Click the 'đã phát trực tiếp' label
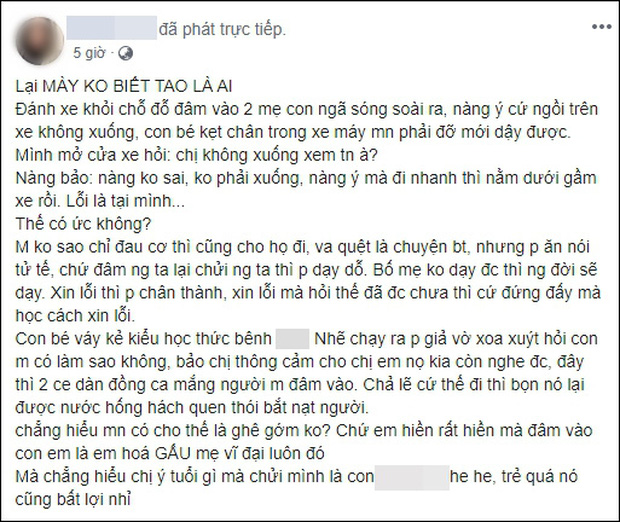 point(222,29)
